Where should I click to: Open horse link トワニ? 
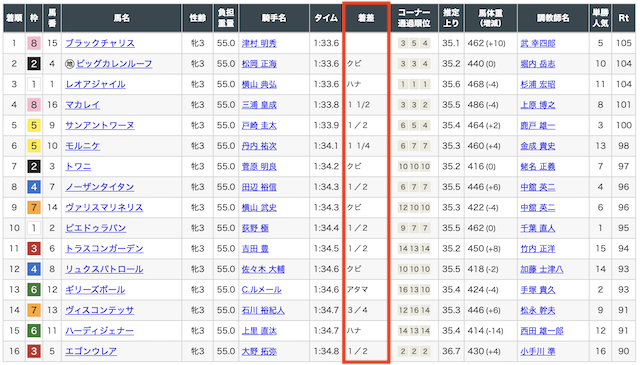click(x=78, y=167)
